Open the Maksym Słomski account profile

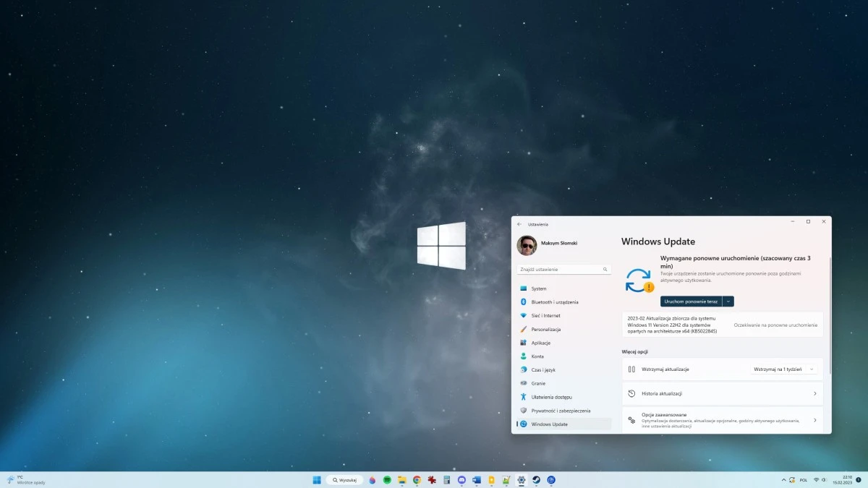(551, 244)
